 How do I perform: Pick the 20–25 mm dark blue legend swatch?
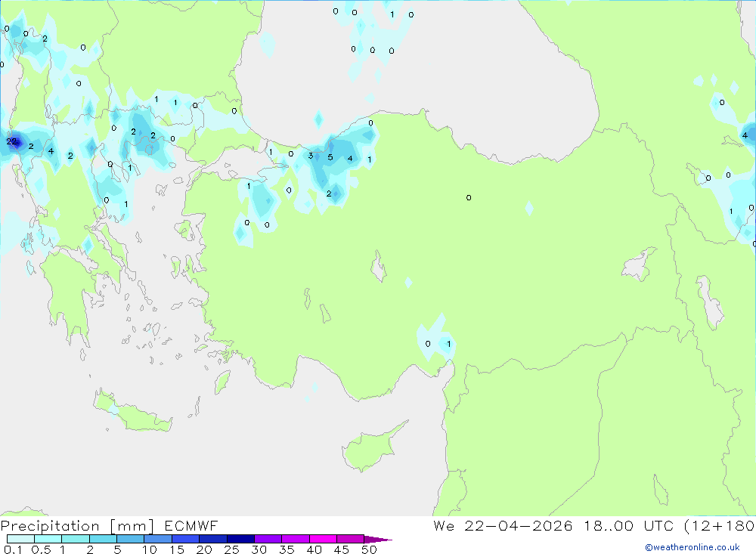(x=212, y=539)
